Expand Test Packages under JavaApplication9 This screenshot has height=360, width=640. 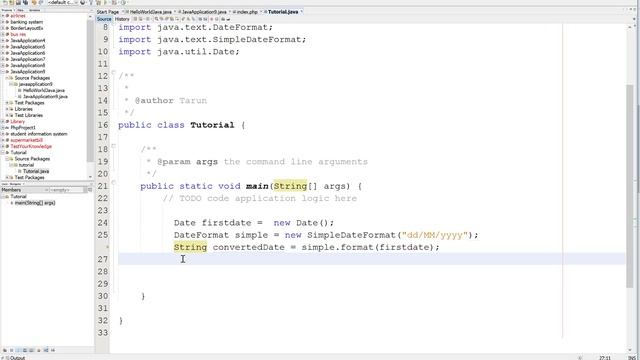(x=7, y=103)
